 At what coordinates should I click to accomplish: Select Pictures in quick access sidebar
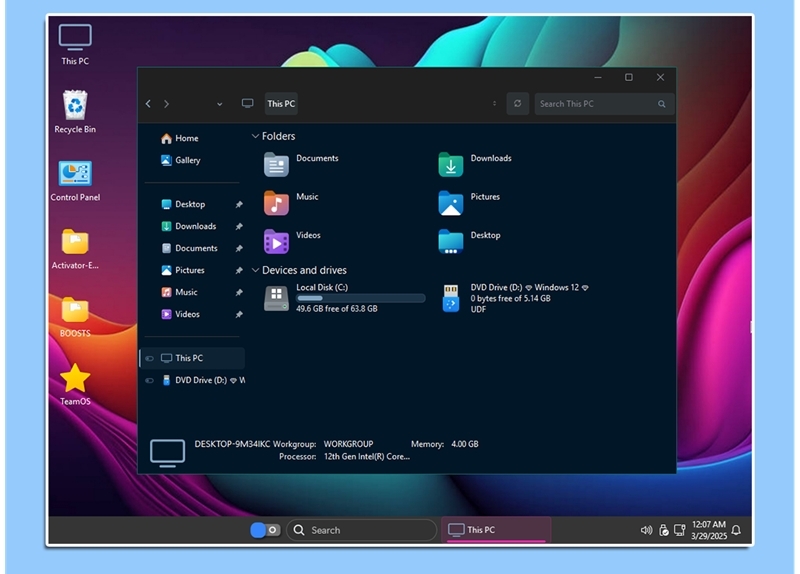click(183, 270)
